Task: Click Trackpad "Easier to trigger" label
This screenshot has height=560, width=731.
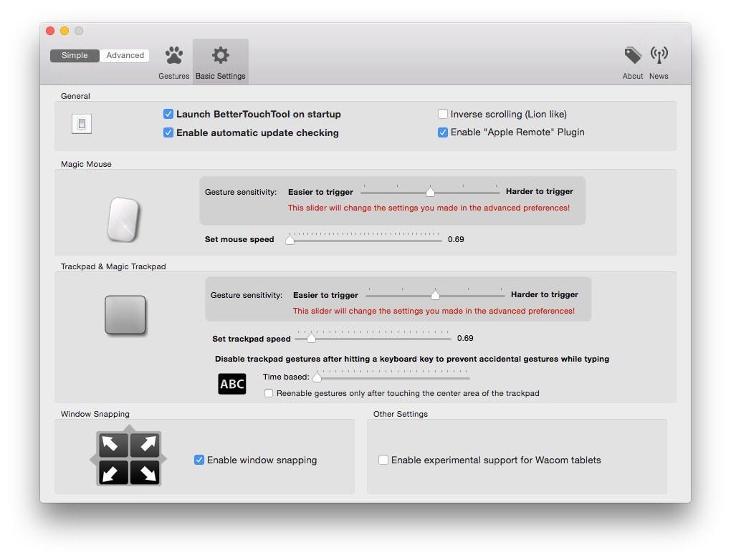Action: point(325,295)
